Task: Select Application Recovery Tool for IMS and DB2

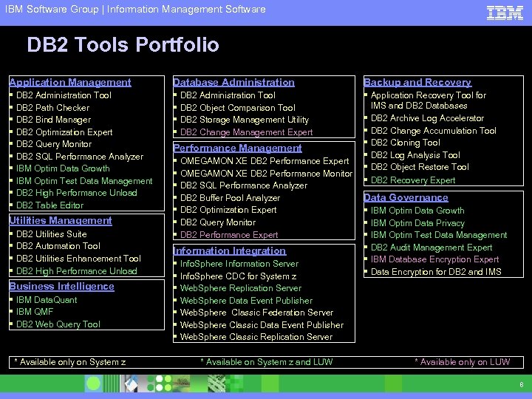Action: [429, 100]
